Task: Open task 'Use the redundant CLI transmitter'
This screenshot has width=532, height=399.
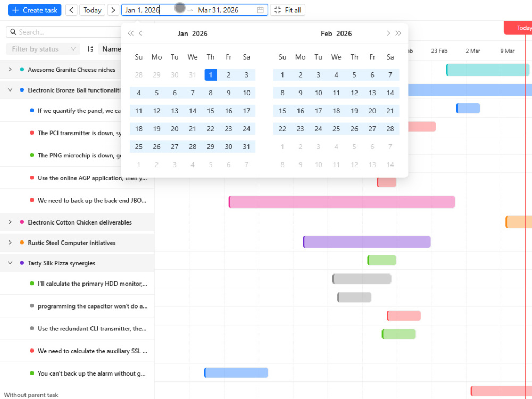Action: [92, 328]
